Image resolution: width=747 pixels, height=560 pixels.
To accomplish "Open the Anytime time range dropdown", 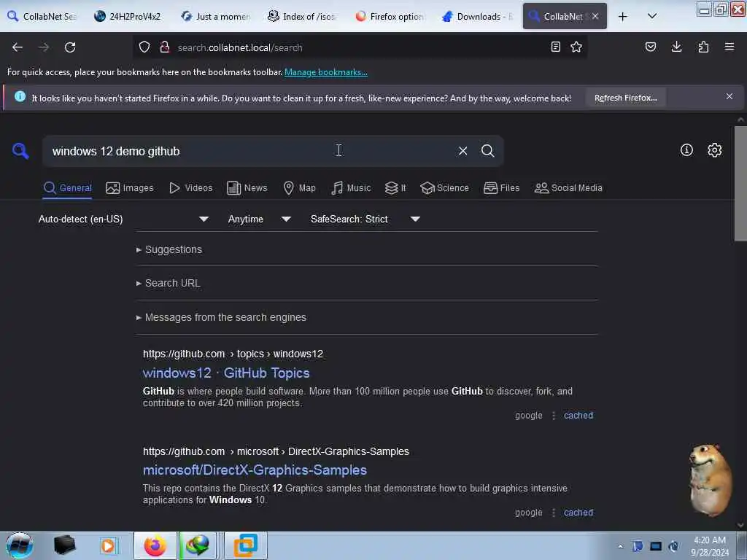I will click(x=259, y=219).
